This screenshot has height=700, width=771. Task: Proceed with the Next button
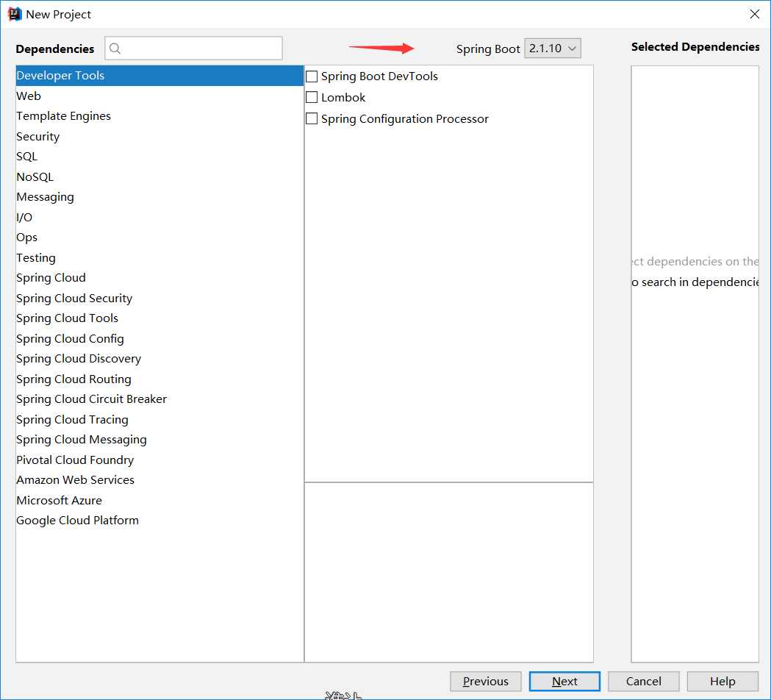[x=564, y=682]
